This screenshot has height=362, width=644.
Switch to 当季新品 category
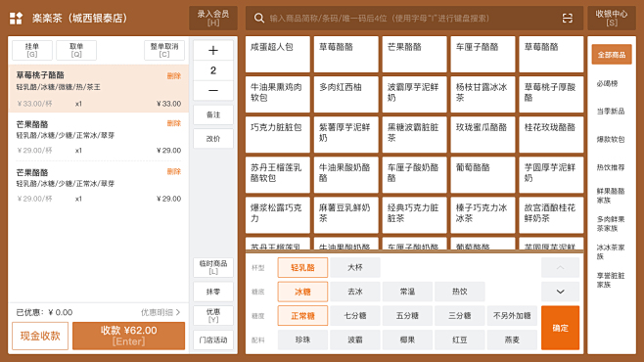point(611,112)
